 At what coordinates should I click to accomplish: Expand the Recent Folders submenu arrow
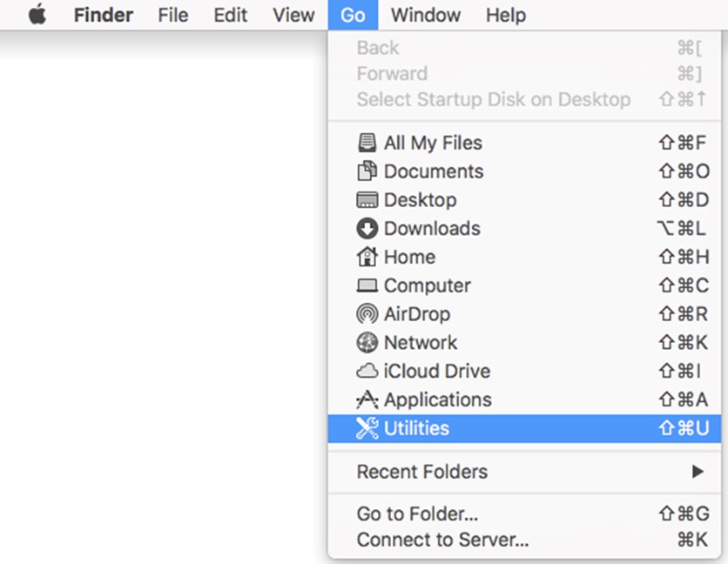click(x=698, y=472)
